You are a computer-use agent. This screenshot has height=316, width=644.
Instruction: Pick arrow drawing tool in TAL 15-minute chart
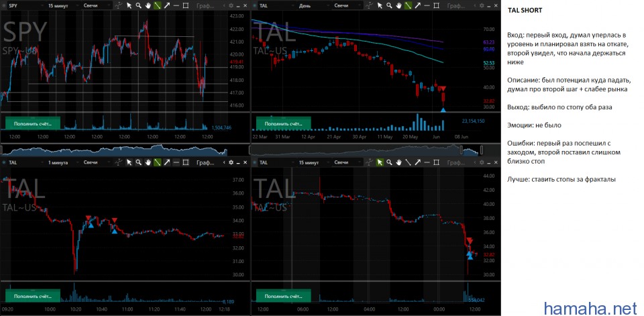coord(418,162)
